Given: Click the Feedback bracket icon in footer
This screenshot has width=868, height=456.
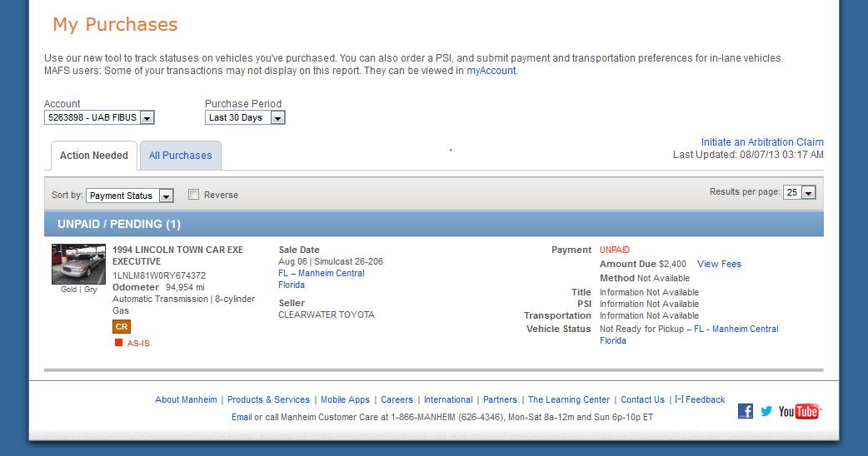Looking at the screenshot, I should coord(679,399).
